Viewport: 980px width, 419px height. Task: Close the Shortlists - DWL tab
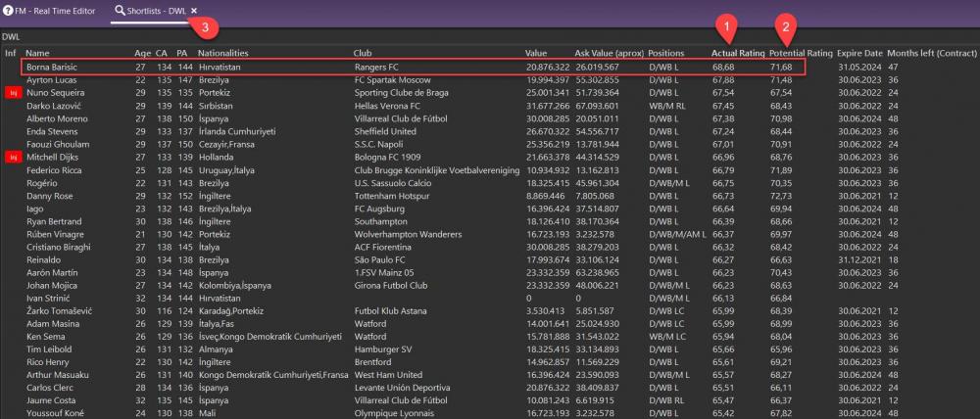pyautogui.click(x=194, y=10)
